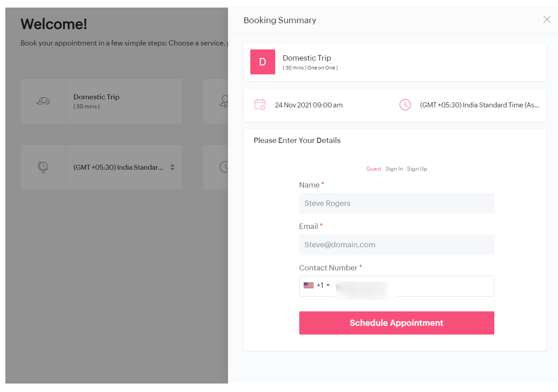This screenshot has height=392, width=558.
Task: Select the Guest tab
Action: 374,169
